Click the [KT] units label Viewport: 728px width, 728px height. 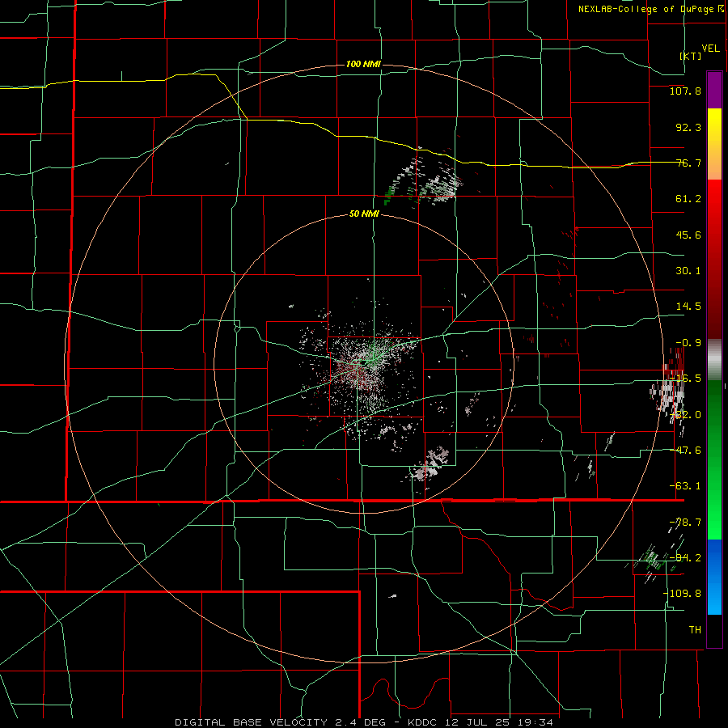[x=691, y=56]
